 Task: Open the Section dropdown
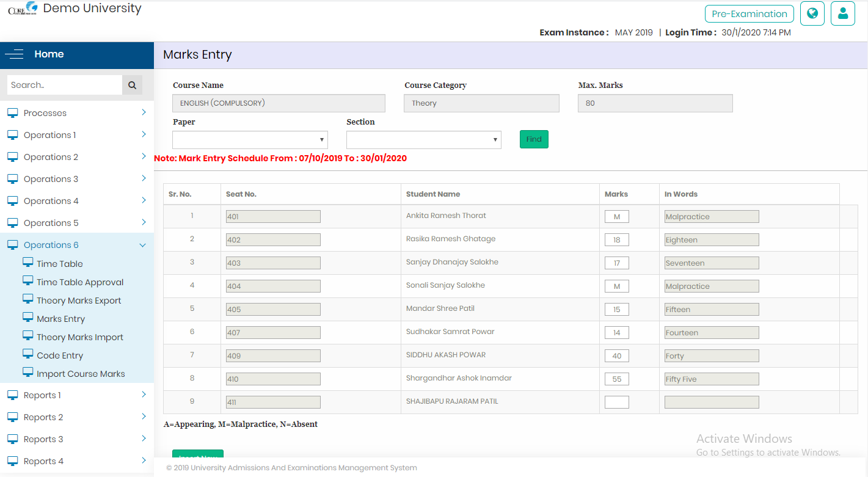[423, 140]
